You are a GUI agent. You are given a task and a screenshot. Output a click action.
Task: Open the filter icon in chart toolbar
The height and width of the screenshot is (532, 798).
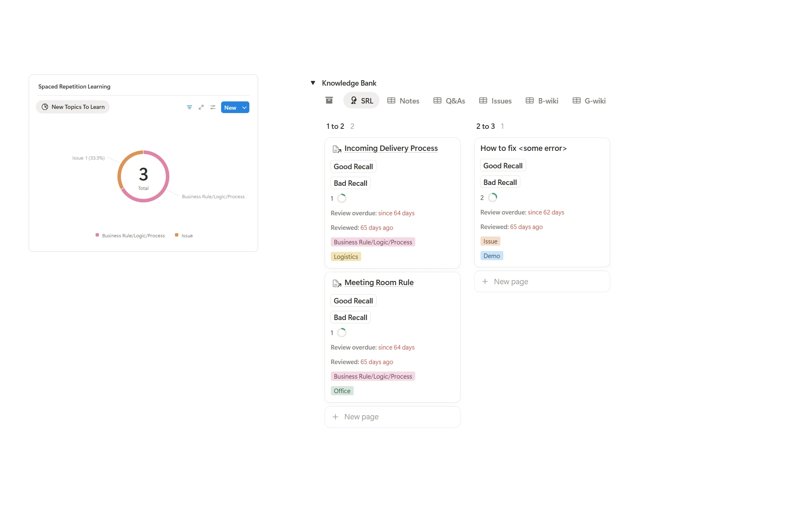coord(190,107)
